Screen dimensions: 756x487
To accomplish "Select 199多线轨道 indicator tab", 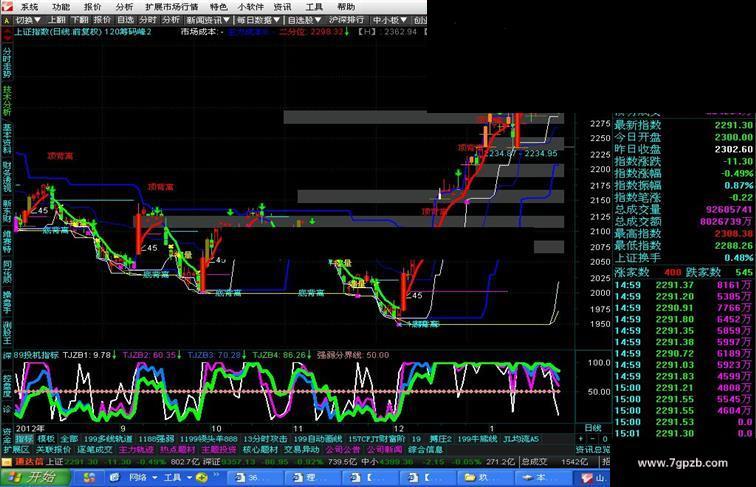I will pyautogui.click(x=108, y=439).
